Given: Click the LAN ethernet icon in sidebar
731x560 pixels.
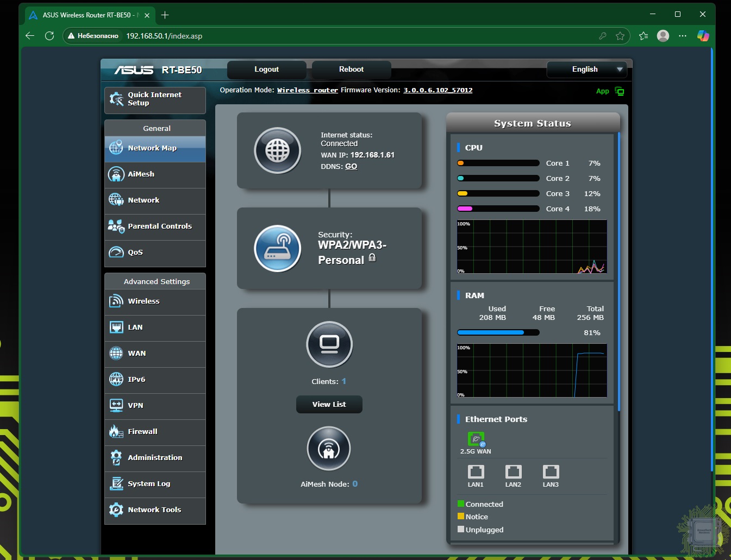Looking at the screenshot, I should [116, 327].
